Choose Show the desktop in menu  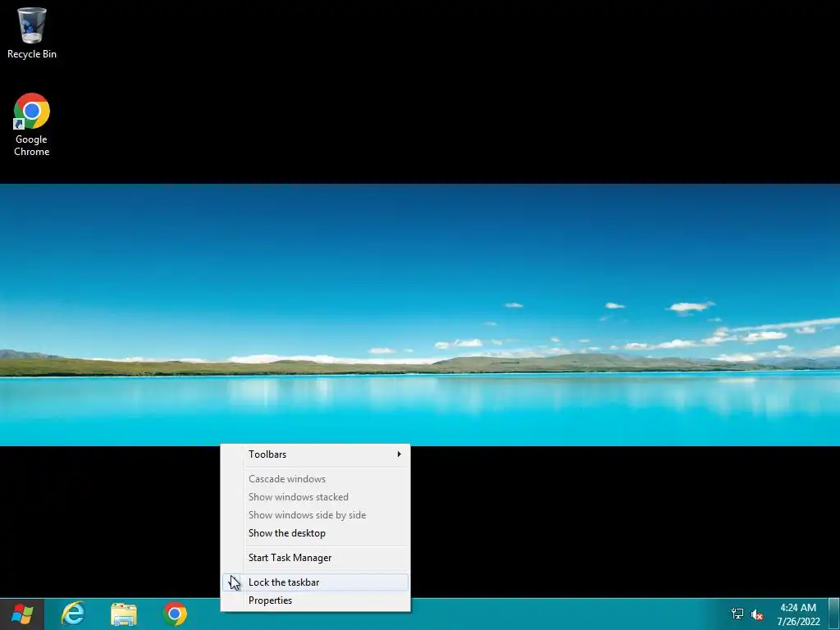tap(315, 533)
